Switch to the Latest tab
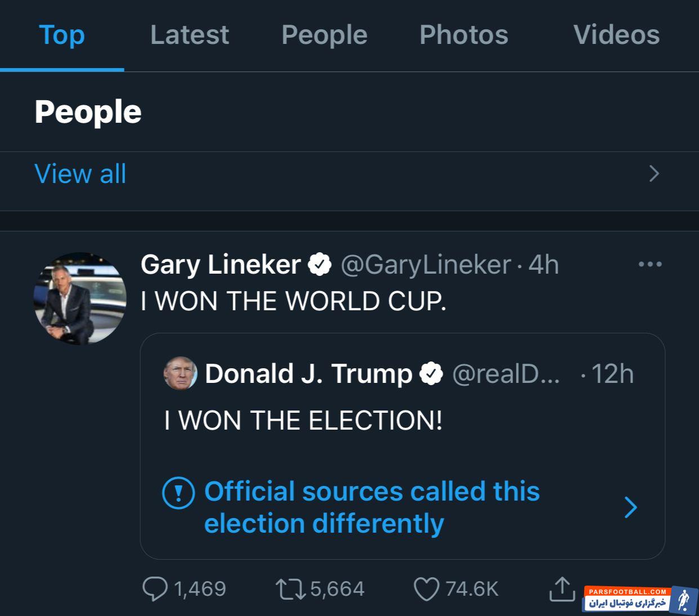This screenshot has height=616, width=699. [190, 35]
